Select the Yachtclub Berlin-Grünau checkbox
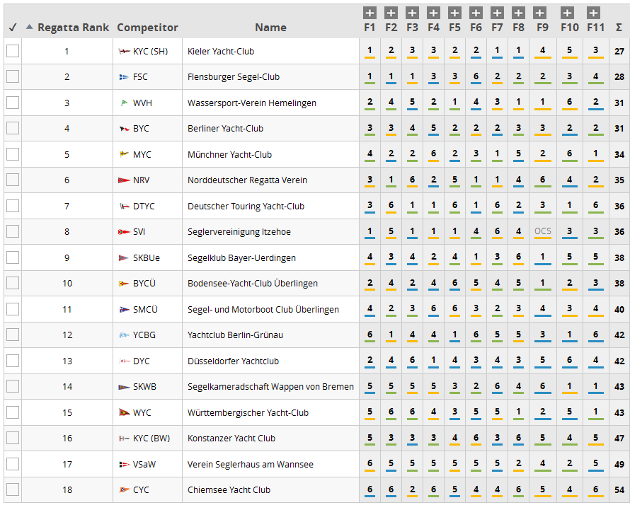630x505 pixels. tap(12, 335)
